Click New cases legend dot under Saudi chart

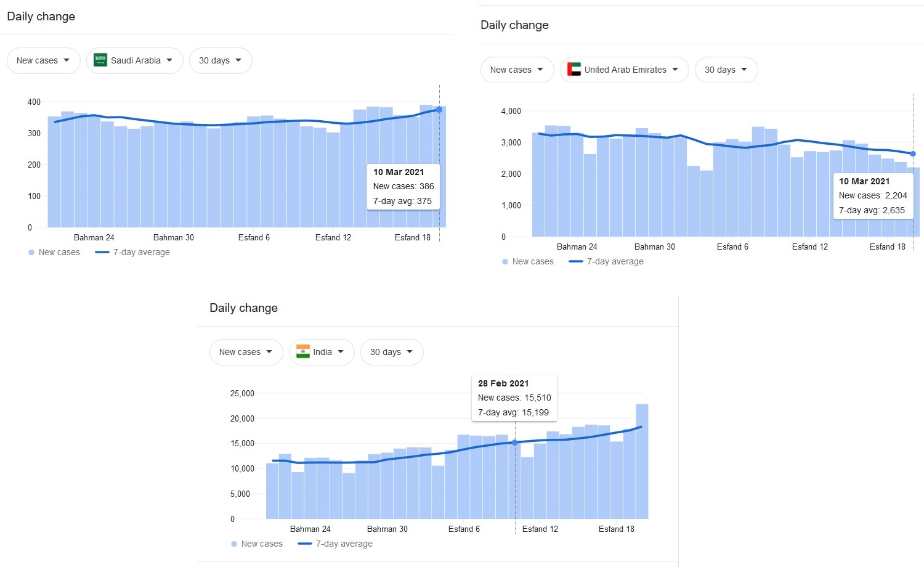click(x=31, y=252)
